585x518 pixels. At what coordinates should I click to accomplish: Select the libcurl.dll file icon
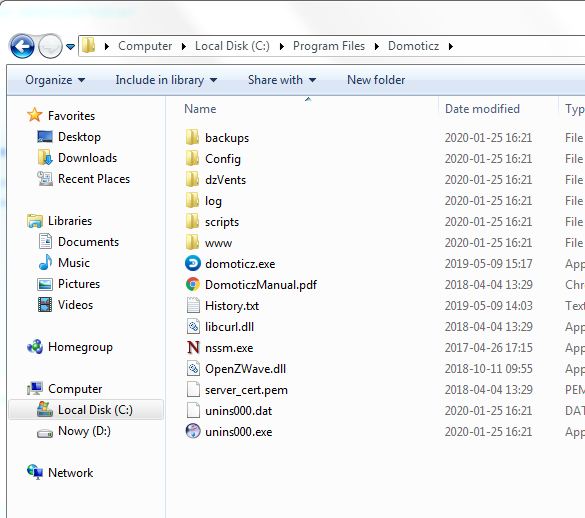[x=193, y=327]
